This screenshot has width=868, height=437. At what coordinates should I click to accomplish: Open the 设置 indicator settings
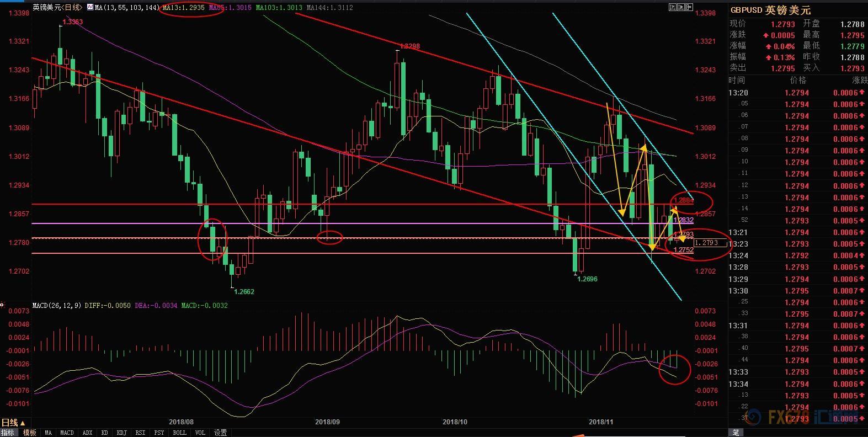(220, 433)
